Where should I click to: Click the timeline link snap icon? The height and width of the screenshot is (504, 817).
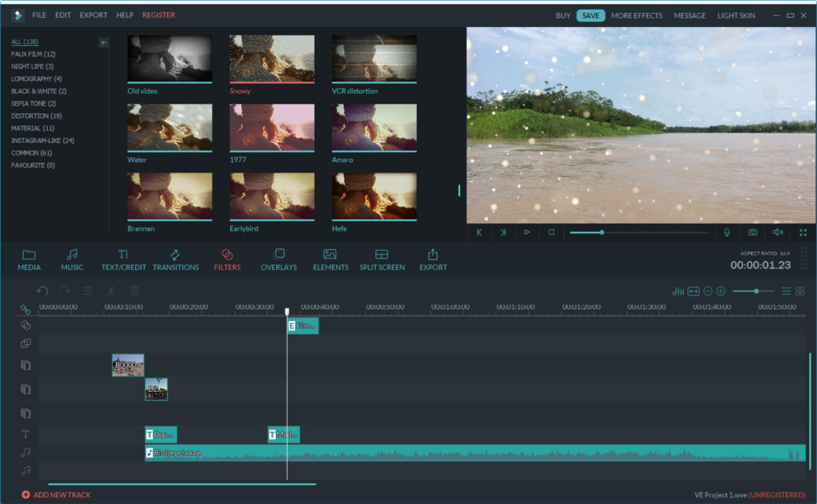coord(26,309)
